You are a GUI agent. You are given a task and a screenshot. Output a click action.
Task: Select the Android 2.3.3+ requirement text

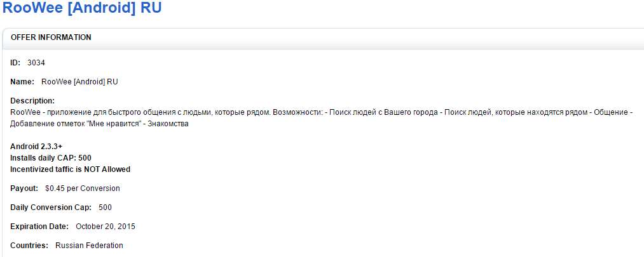coord(36,147)
